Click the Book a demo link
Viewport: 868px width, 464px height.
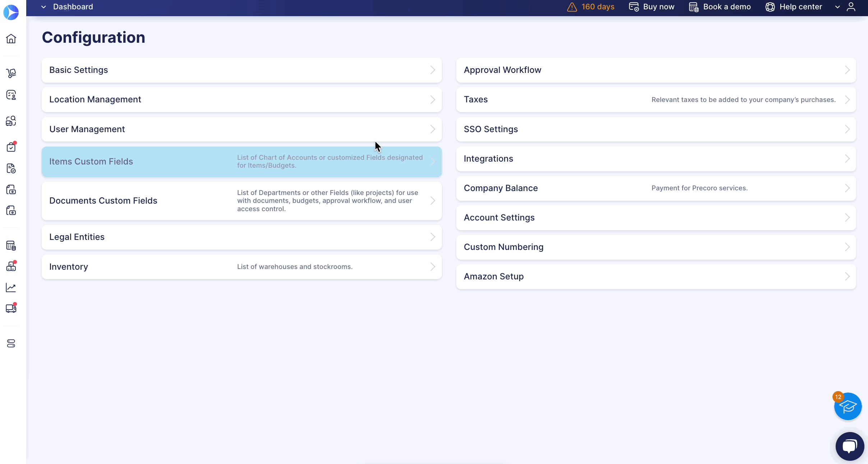click(x=727, y=7)
